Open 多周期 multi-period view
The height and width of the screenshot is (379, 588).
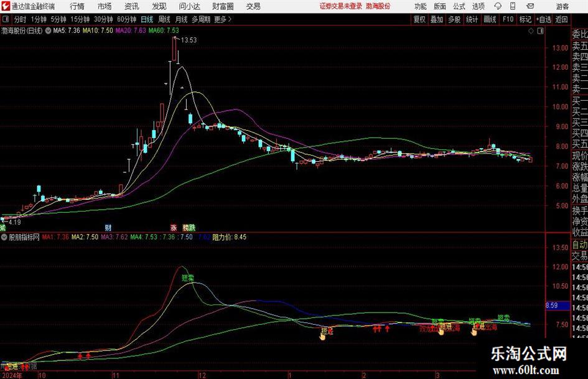tap(200, 19)
